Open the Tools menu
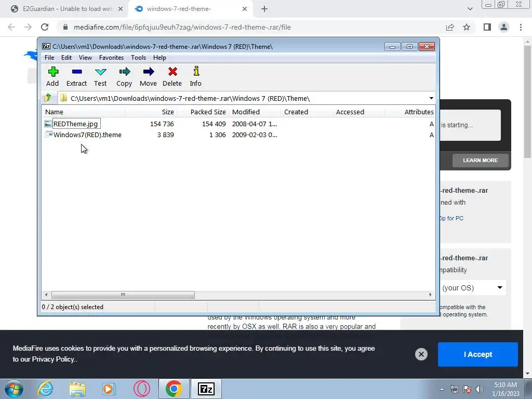The image size is (532, 399). click(x=138, y=58)
